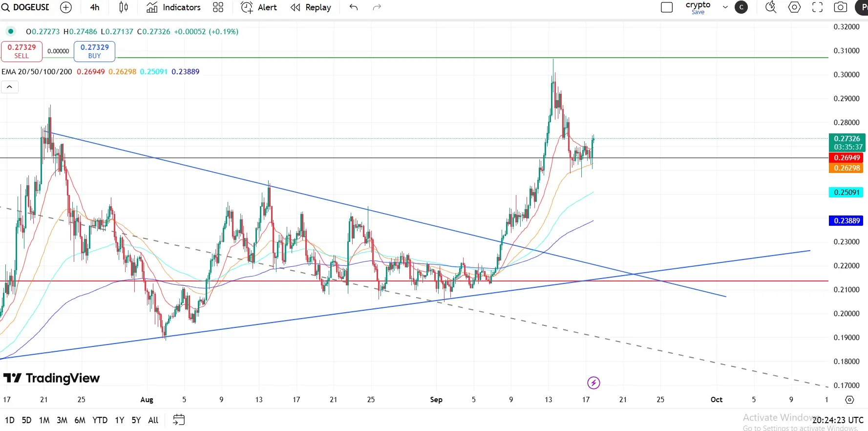Click the EMA 20 value 0.26949 in legend
868x431 pixels.
coord(91,71)
